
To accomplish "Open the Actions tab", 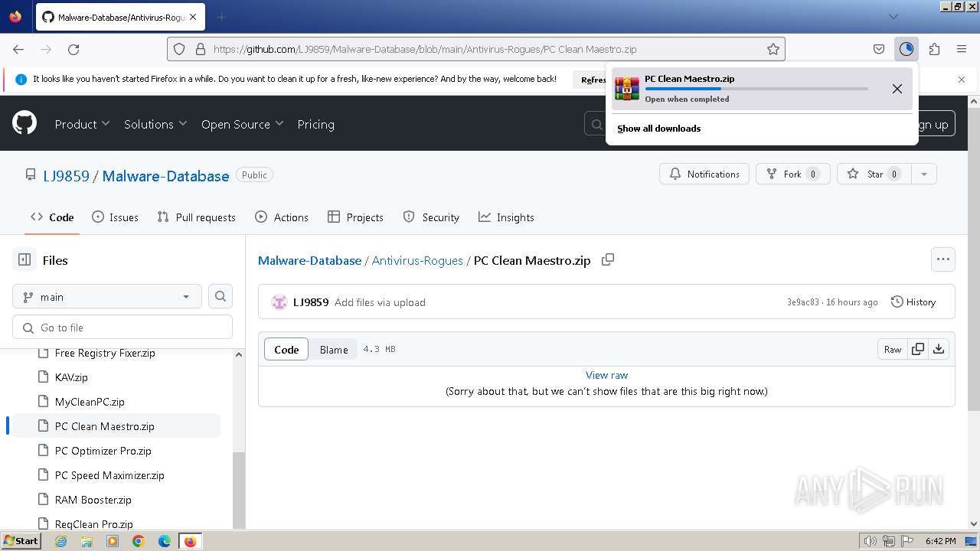I will click(x=282, y=217).
